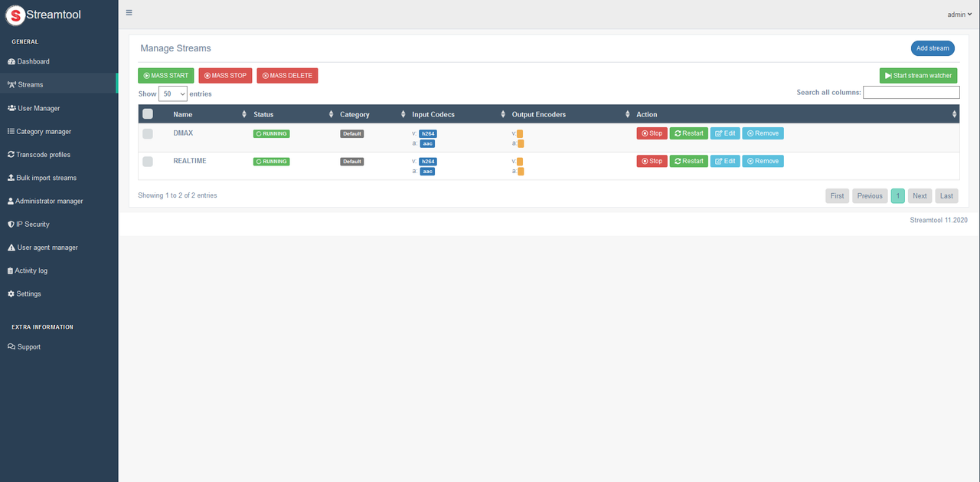Toggle the sidebar hamburger menu icon
This screenshot has width=980, height=482.
click(x=129, y=13)
